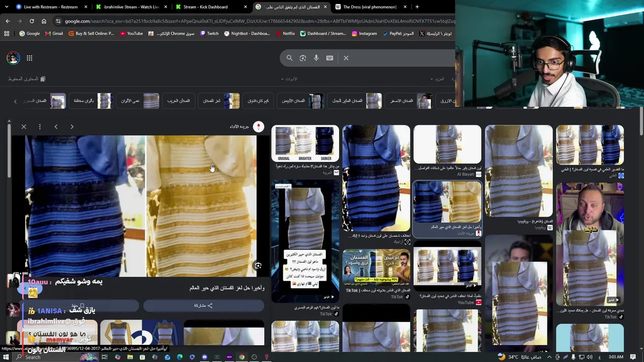Open the Instagram bookmark
The height and width of the screenshot is (362, 644).
click(x=364, y=34)
